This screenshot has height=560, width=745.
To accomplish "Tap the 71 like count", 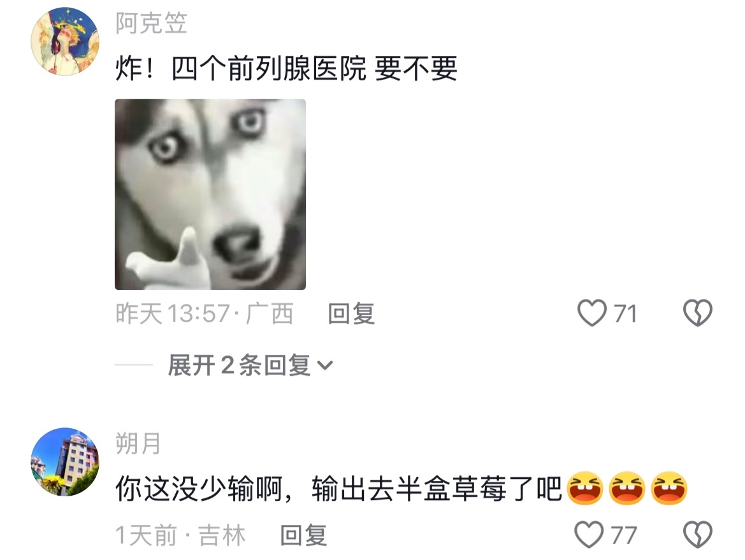I will point(625,313).
